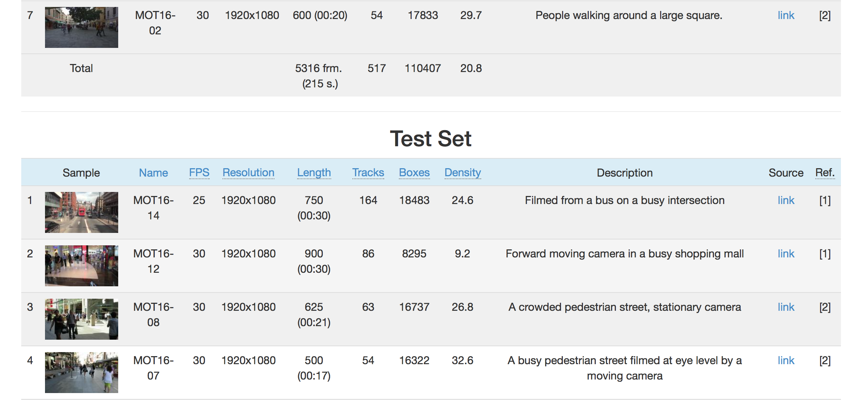Viewport: 868px width, 400px height.
Task: Open source link for MOT16-07
Action: (x=786, y=361)
